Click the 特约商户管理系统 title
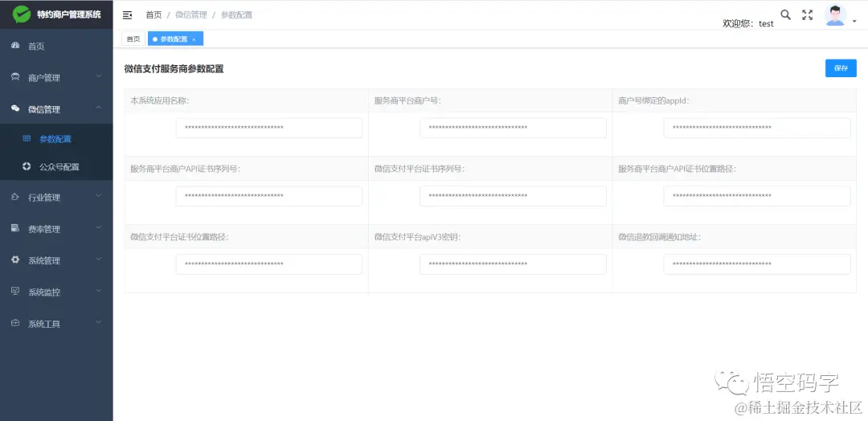Screen dimensions: 868x421 coord(68,14)
